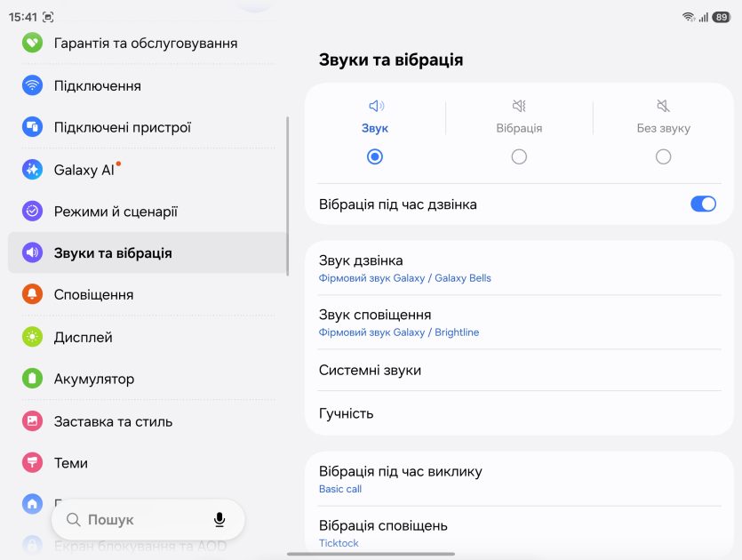Select the Звук radio button

click(x=375, y=156)
